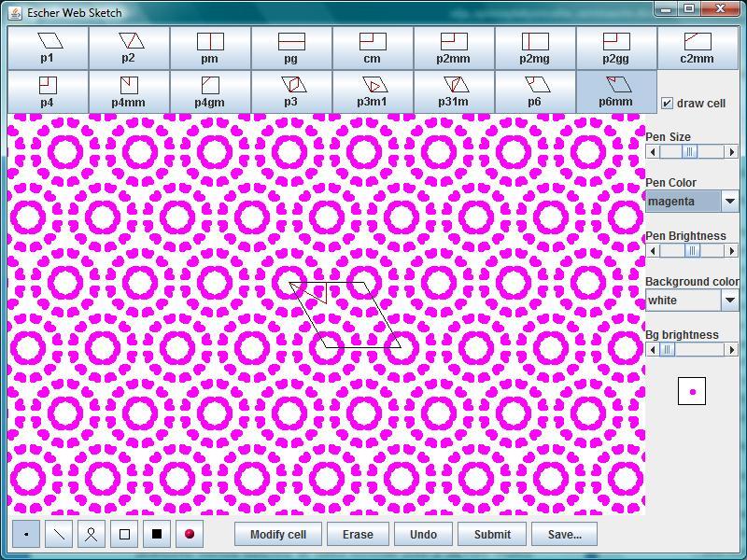Minimize the Escher Web Sketch window
747x560 pixels.
click(x=667, y=9)
